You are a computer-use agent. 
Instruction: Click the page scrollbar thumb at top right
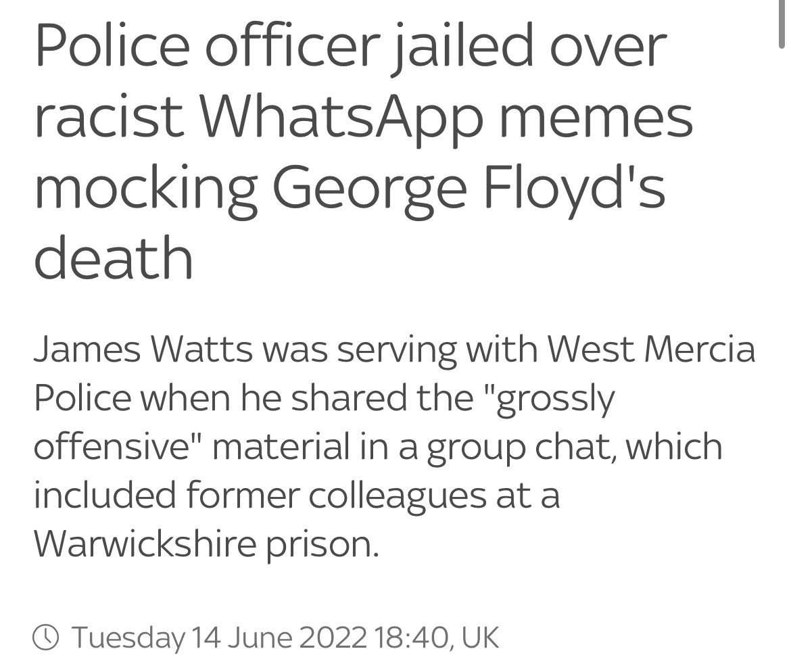coord(782,24)
